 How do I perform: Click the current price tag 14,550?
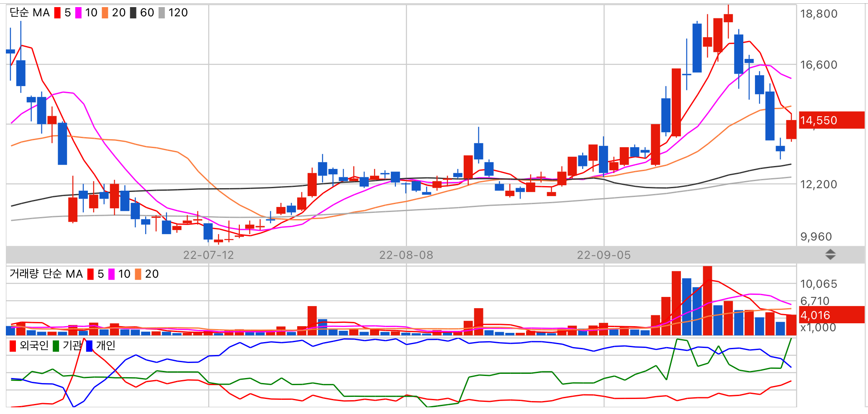[832, 120]
